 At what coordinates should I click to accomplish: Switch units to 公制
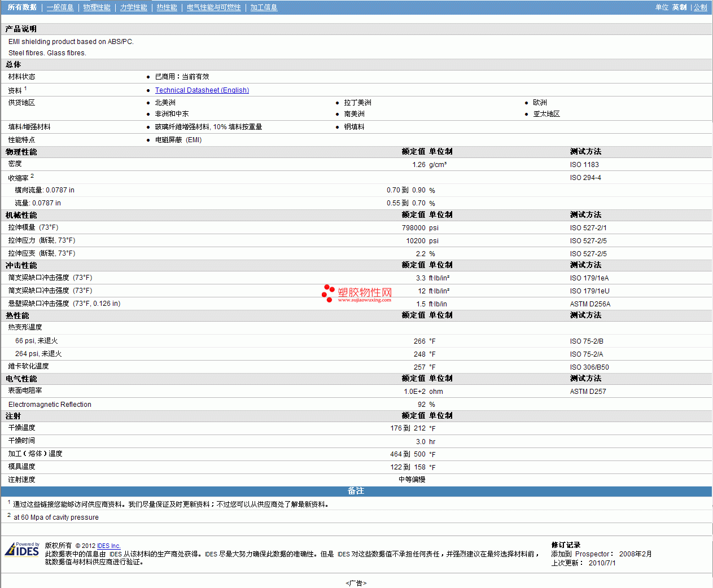700,7
